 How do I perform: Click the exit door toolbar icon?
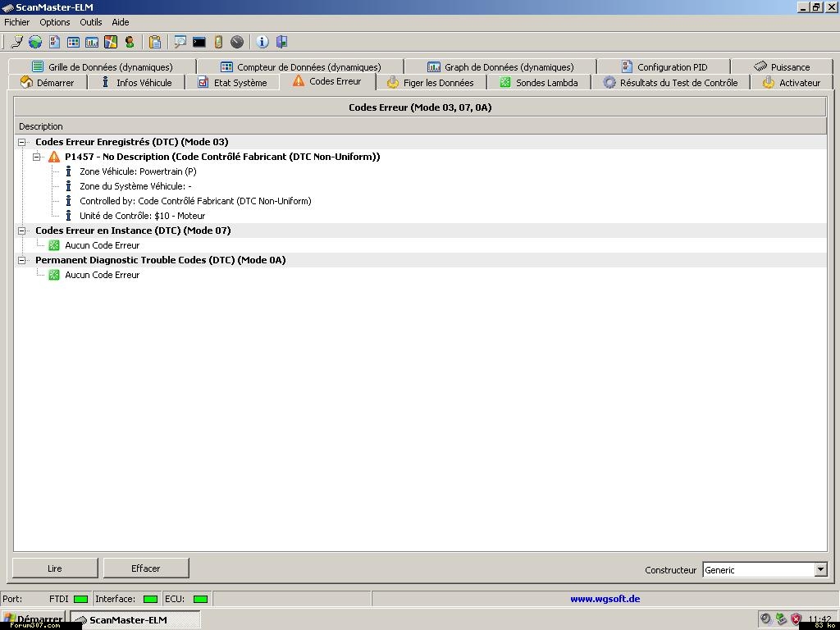pyautogui.click(x=281, y=42)
